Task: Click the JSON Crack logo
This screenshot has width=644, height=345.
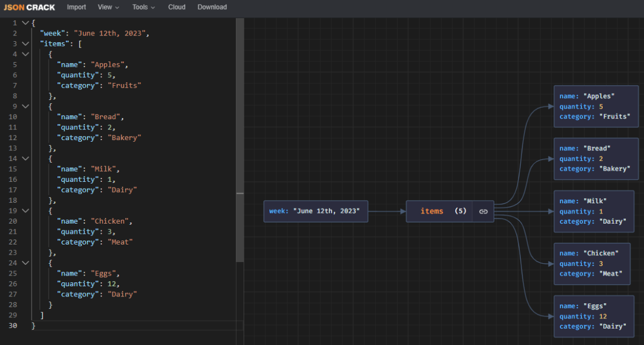Action: [29, 7]
